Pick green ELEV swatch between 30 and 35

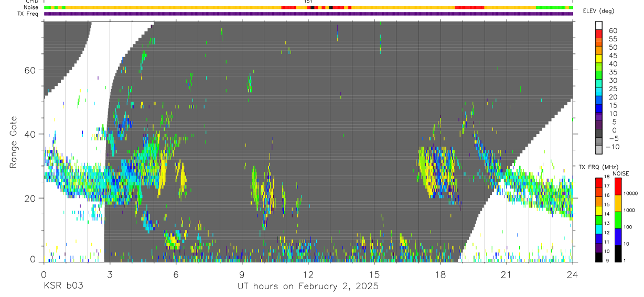pyautogui.click(x=599, y=76)
